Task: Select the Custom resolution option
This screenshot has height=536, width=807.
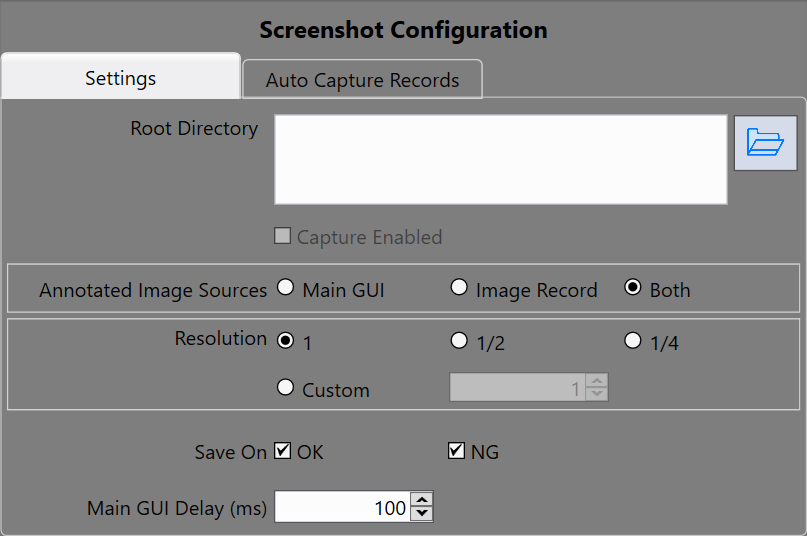Action: (285, 388)
